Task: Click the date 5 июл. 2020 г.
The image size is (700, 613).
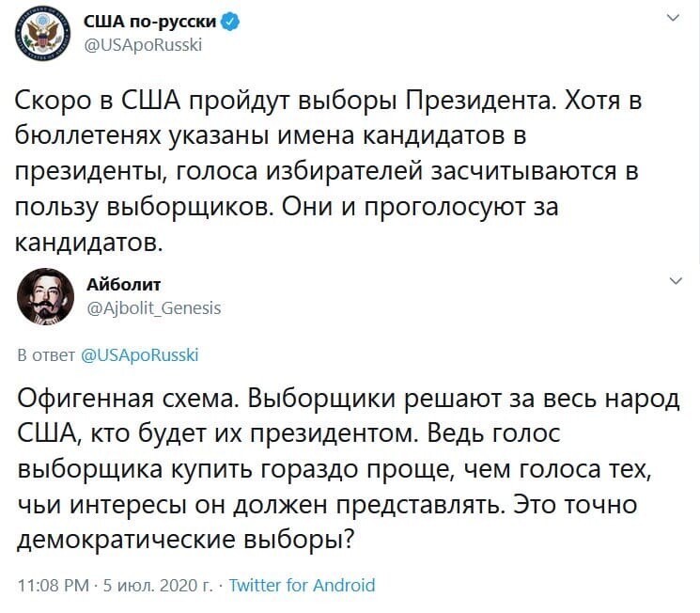Action: 159,586
